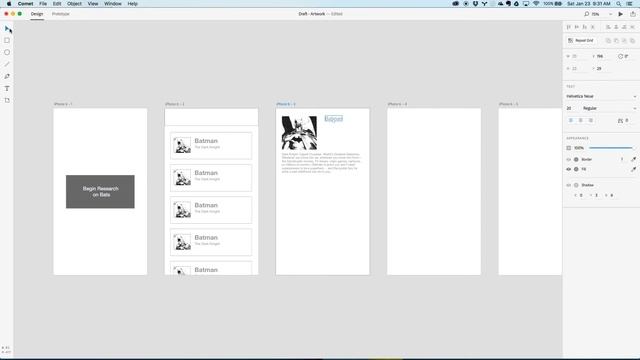
Task: Set text alignment to right
Action: tap(591, 120)
